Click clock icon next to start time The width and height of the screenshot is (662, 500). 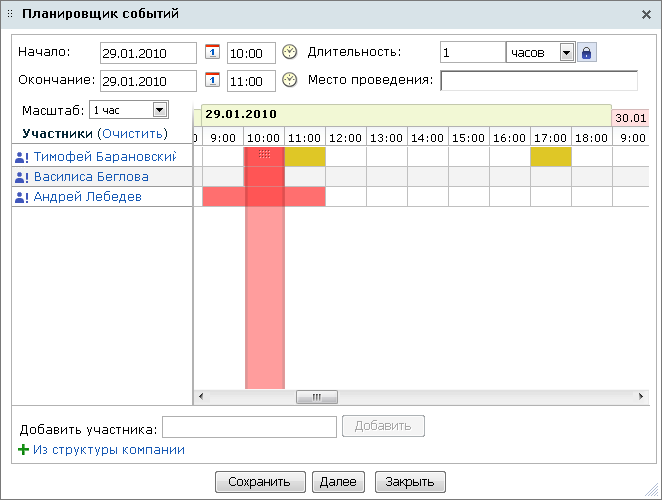pos(290,52)
